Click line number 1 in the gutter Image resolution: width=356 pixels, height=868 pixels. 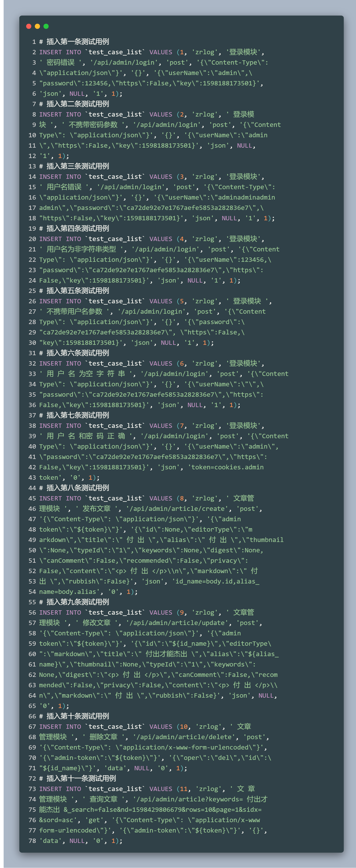(x=34, y=42)
